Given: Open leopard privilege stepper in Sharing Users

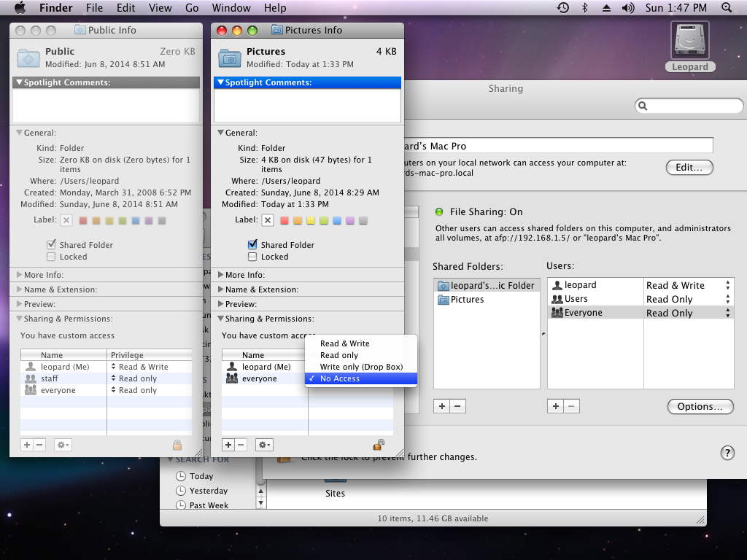Looking at the screenshot, I should coord(727,285).
